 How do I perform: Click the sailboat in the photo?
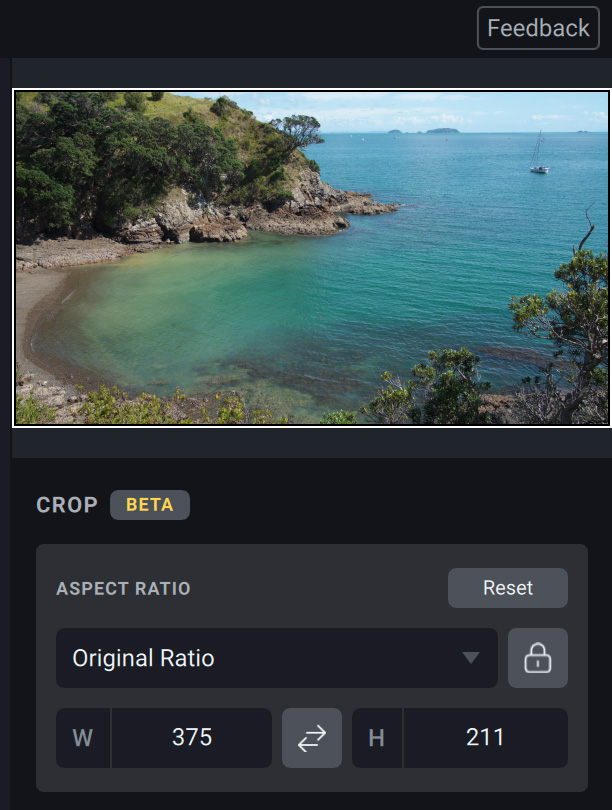pyautogui.click(x=540, y=160)
